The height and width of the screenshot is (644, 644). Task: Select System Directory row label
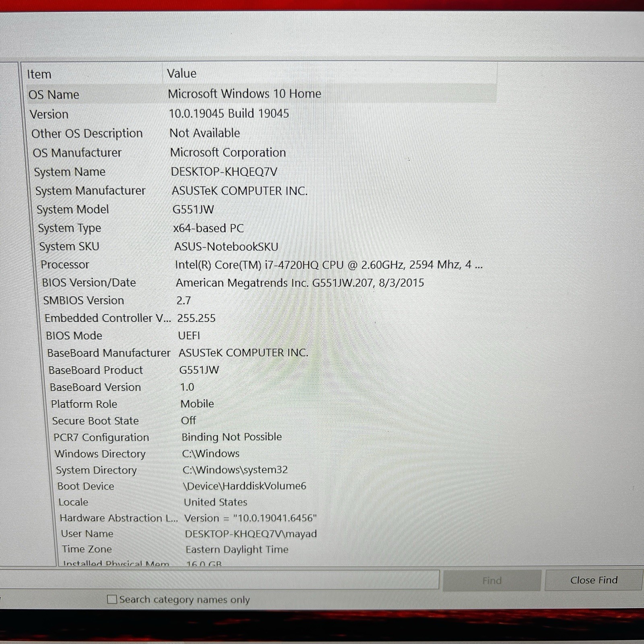(96, 470)
